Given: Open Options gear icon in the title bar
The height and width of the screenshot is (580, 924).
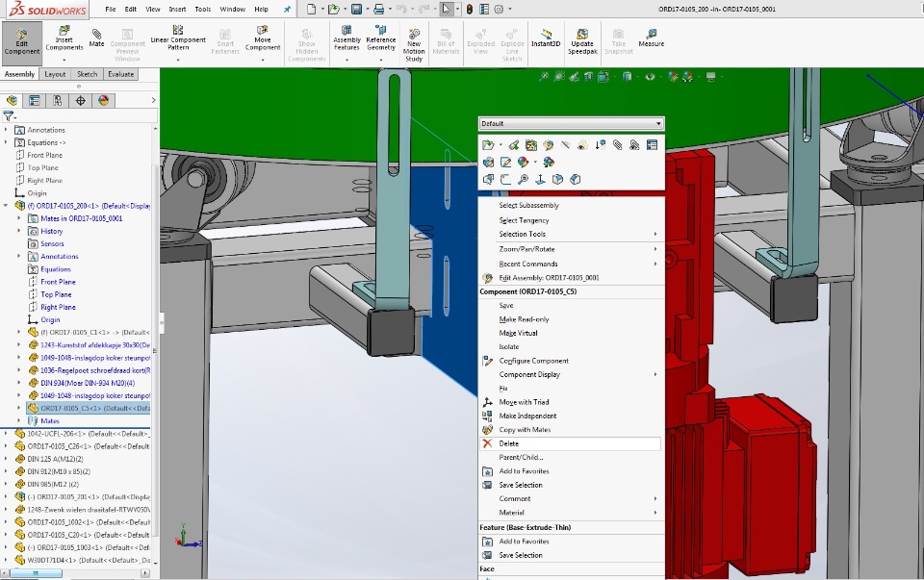Looking at the screenshot, I should coord(499,9).
